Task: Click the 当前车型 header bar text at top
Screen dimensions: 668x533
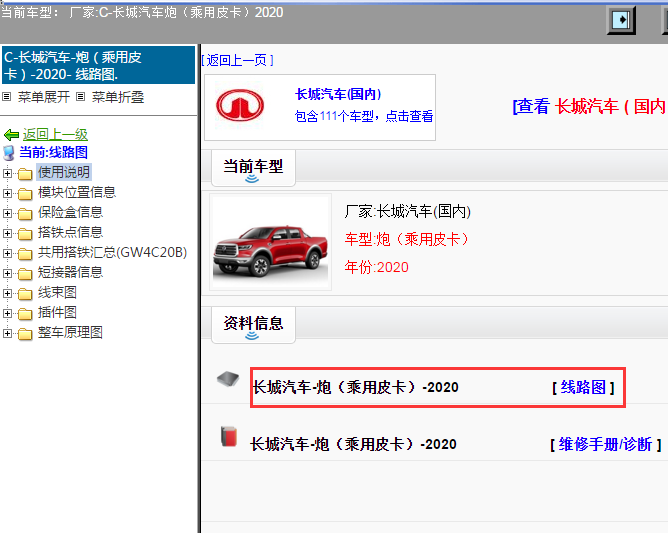Action: pos(142,12)
